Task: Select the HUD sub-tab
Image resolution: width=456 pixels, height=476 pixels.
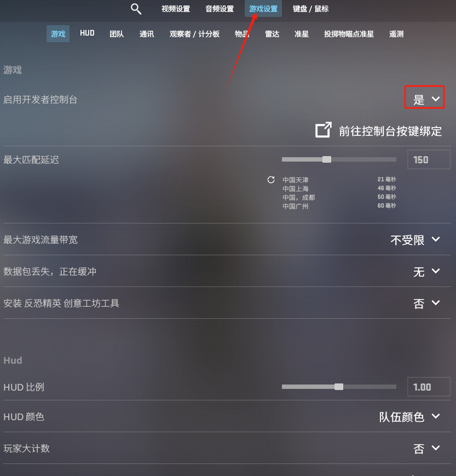Action: tap(87, 33)
